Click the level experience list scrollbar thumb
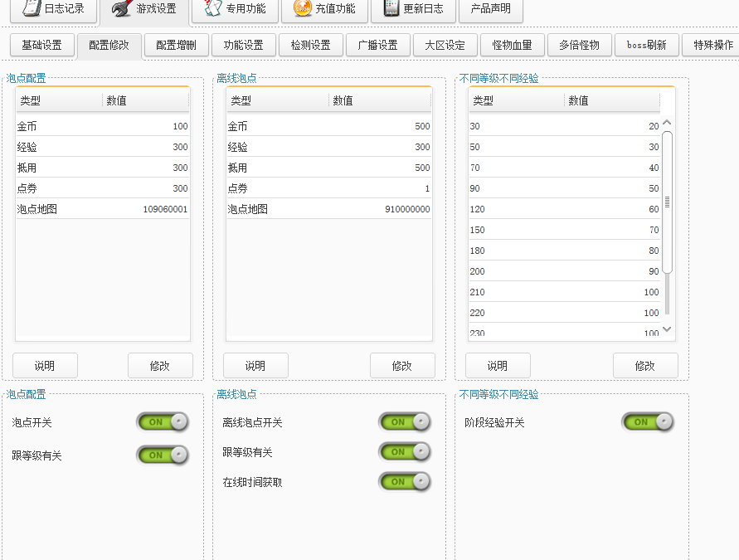739x560 pixels. [667, 202]
